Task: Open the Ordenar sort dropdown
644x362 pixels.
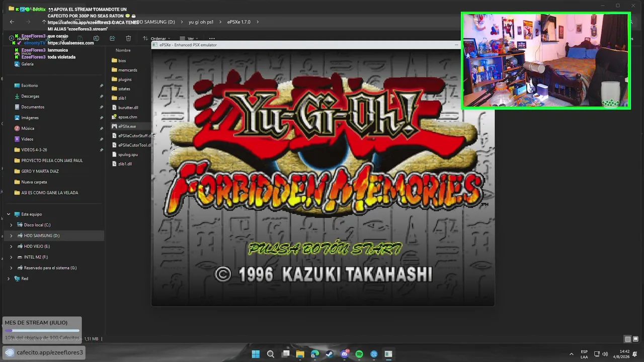Action: coord(156,39)
